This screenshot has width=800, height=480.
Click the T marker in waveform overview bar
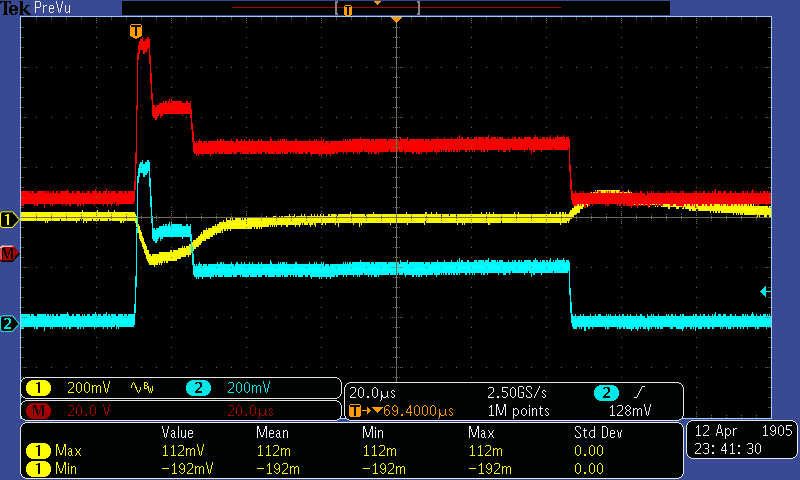[348, 9]
